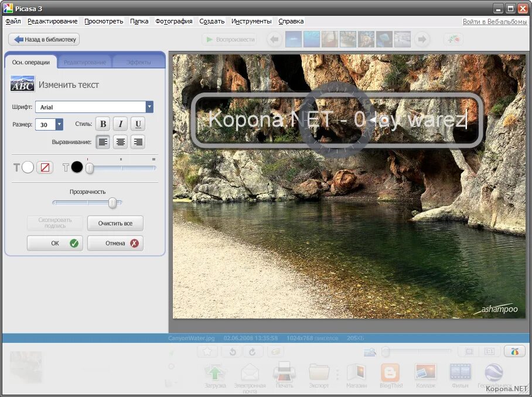Click the Экспорт icon
The height and width of the screenshot is (397, 532).
[319, 371]
